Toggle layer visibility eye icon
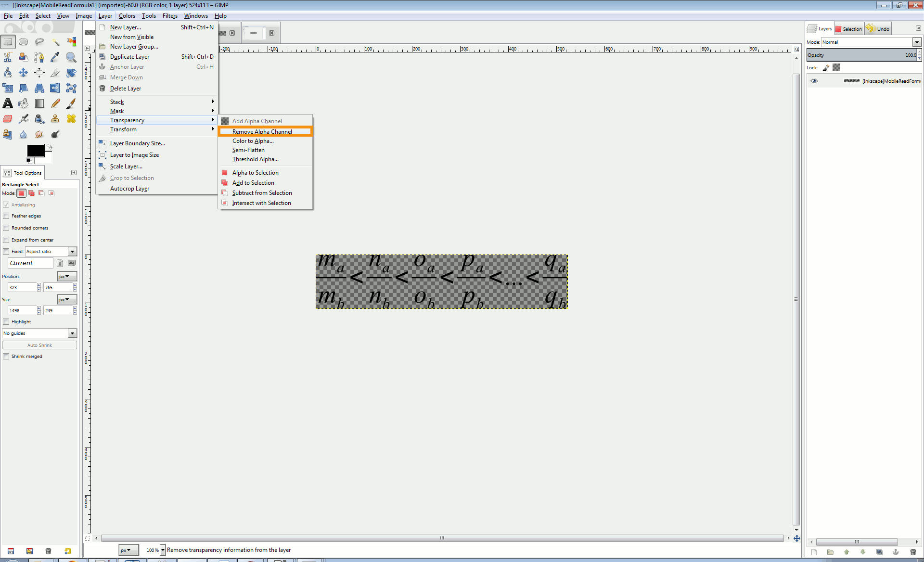 pyautogui.click(x=814, y=81)
